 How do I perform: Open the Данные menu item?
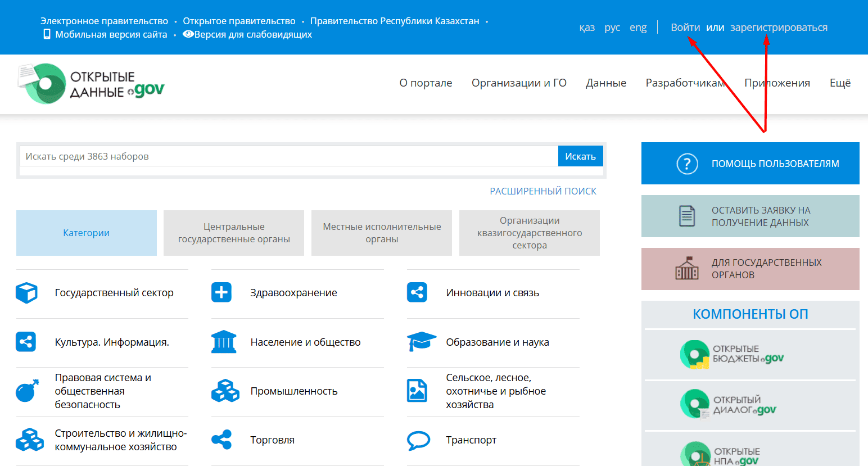(606, 83)
